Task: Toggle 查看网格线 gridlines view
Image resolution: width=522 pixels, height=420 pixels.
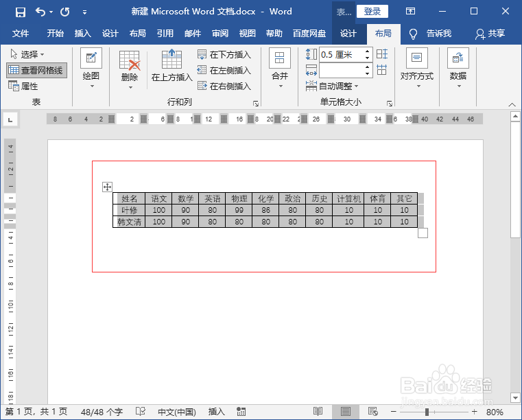Action: (x=36, y=70)
